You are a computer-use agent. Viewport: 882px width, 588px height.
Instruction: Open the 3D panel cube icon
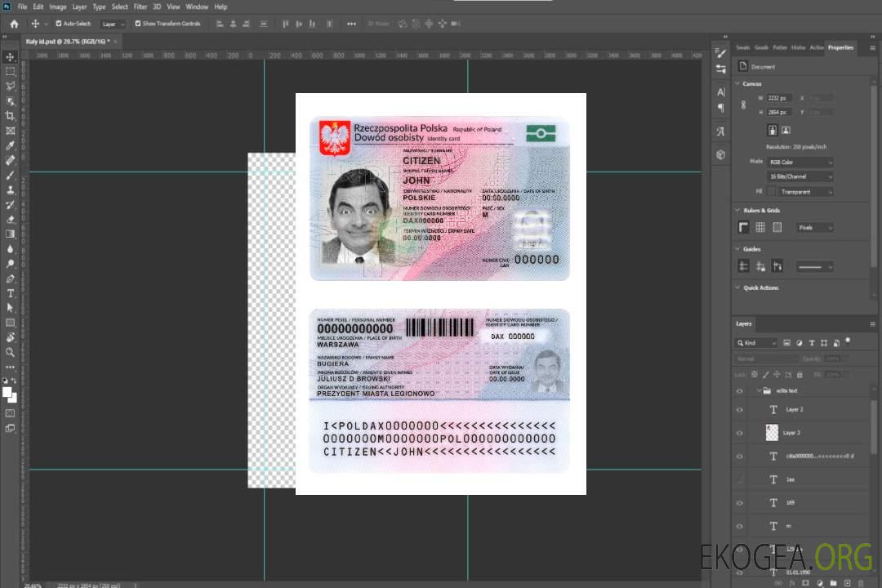pos(720,154)
